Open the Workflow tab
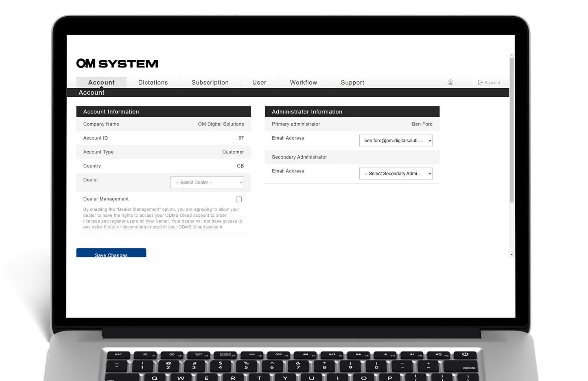The image size is (588, 381). click(x=304, y=82)
